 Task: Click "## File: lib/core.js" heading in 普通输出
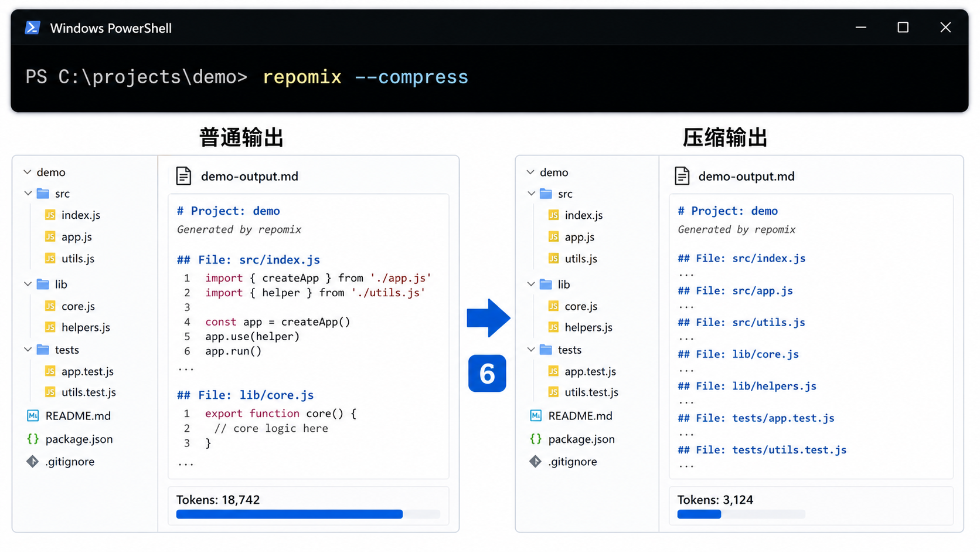click(246, 395)
